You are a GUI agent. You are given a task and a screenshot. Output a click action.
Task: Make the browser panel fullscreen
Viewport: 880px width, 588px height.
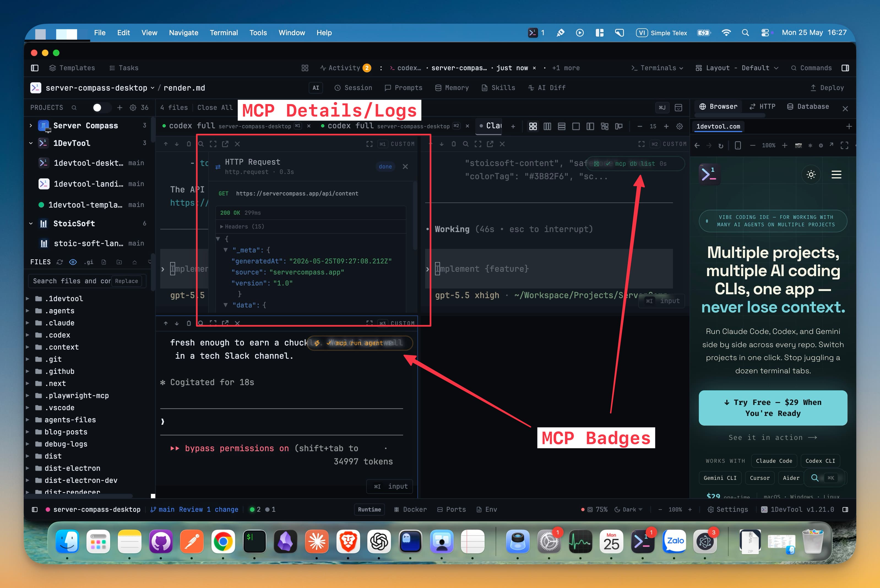click(x=844, y=146)
